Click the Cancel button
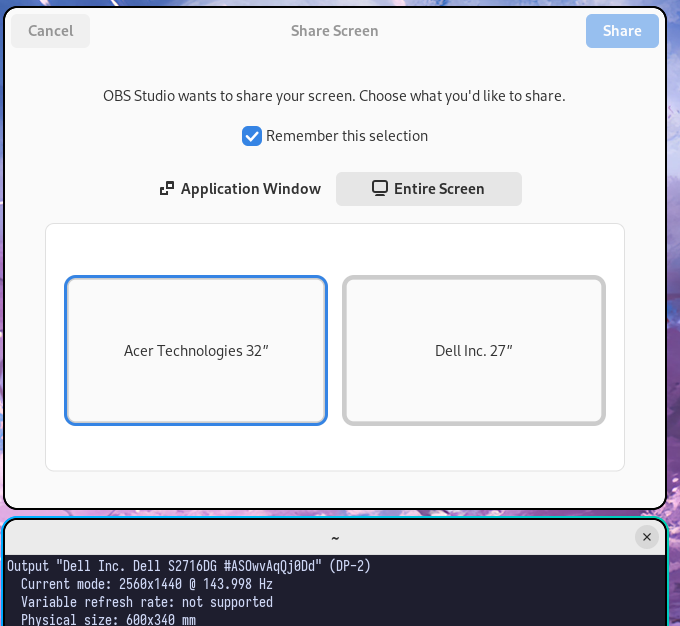Screen dimensions: 680x626 click(50, 31)
